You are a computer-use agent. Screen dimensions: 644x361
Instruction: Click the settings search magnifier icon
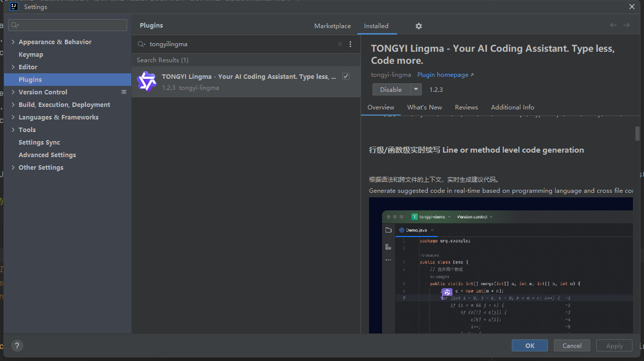click(15, 25)
